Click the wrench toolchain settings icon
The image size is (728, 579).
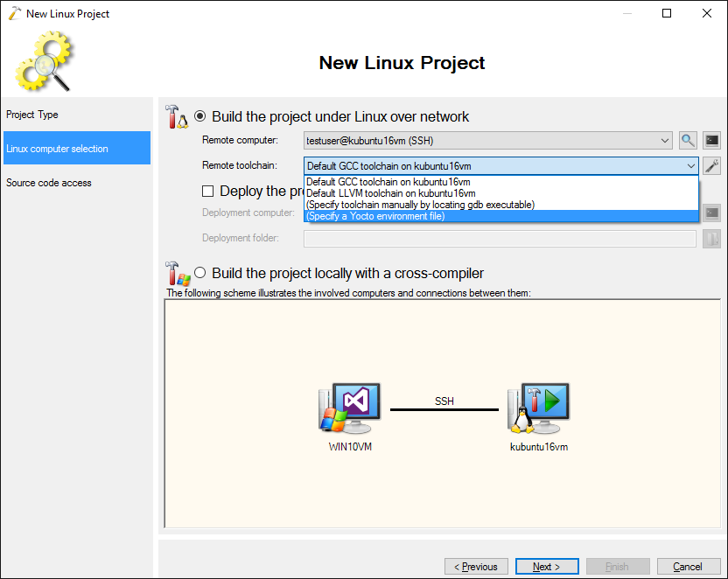point(711,165)
